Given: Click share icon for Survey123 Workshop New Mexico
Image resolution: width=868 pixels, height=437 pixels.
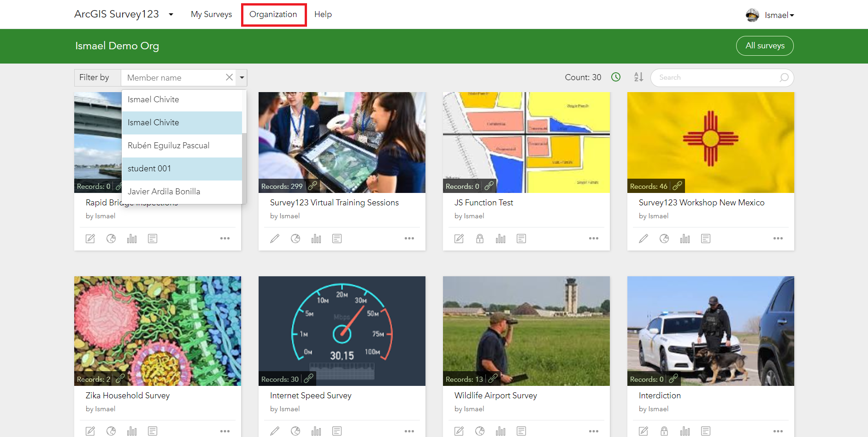Looking at the screenshot, I should point(664,239).
